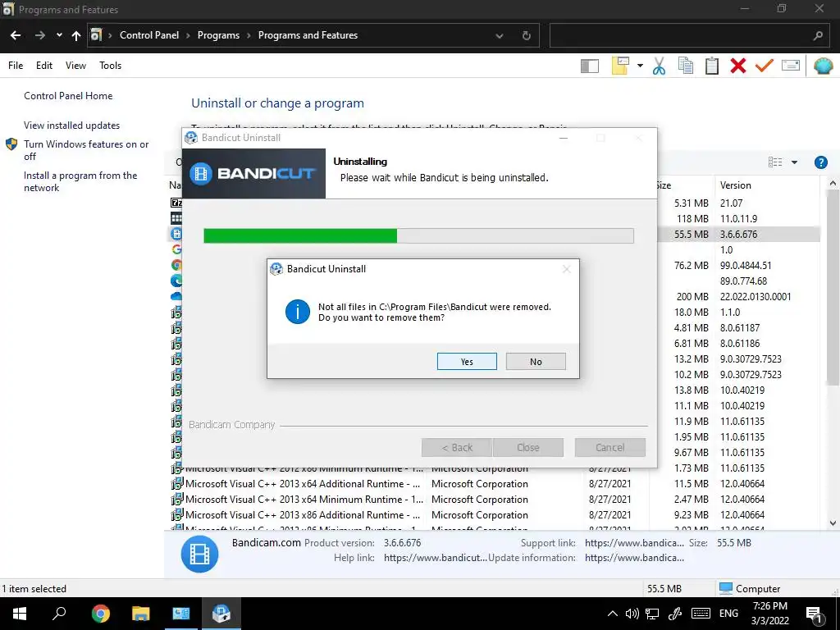840x630 pixels.
Task: Expand the address bar history dropdown
Action: (x=500, y=36)
